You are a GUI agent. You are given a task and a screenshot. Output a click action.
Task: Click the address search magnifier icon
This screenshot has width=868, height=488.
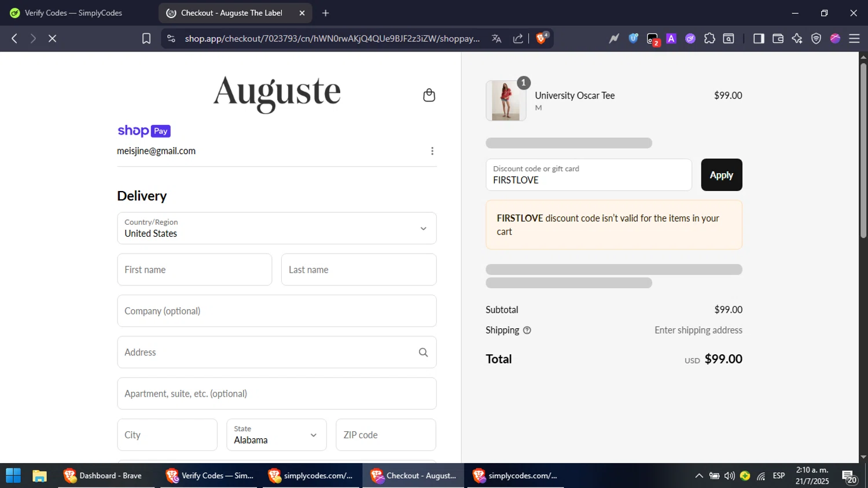[x=423, y=353]
